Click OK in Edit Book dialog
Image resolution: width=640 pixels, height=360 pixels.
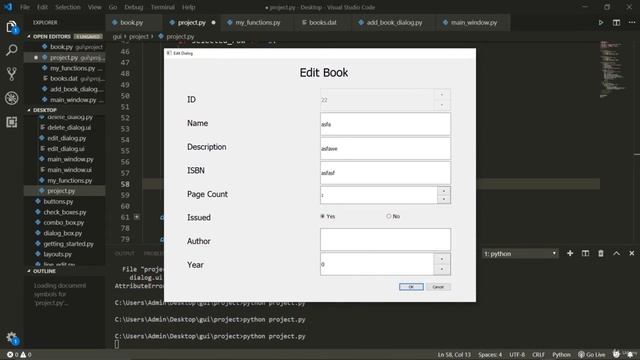[411, 287]
